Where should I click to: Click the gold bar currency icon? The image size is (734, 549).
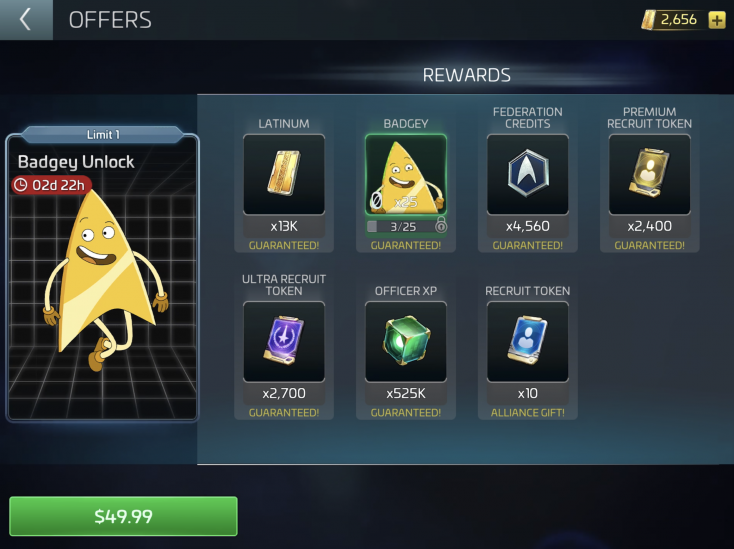point(649,20)
